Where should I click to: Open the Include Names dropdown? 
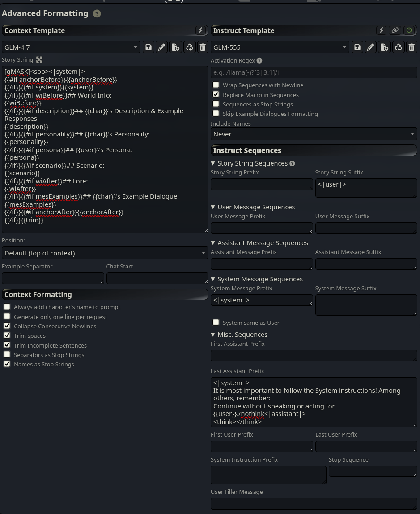pyautogui.click(x=314, y=134)
